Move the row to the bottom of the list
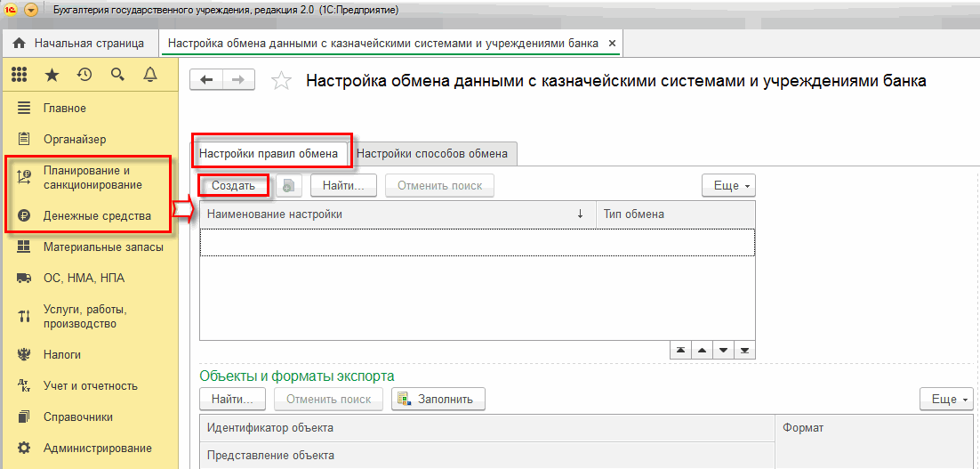This screenshot has width=980, height=469. pos(744,351)
